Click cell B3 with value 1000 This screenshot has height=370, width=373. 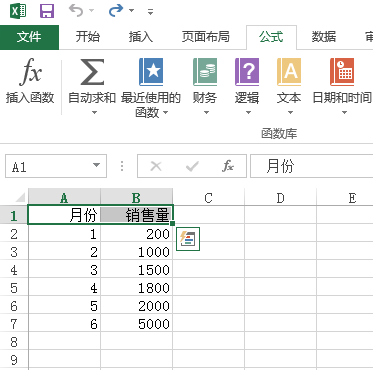click(136, 252)
